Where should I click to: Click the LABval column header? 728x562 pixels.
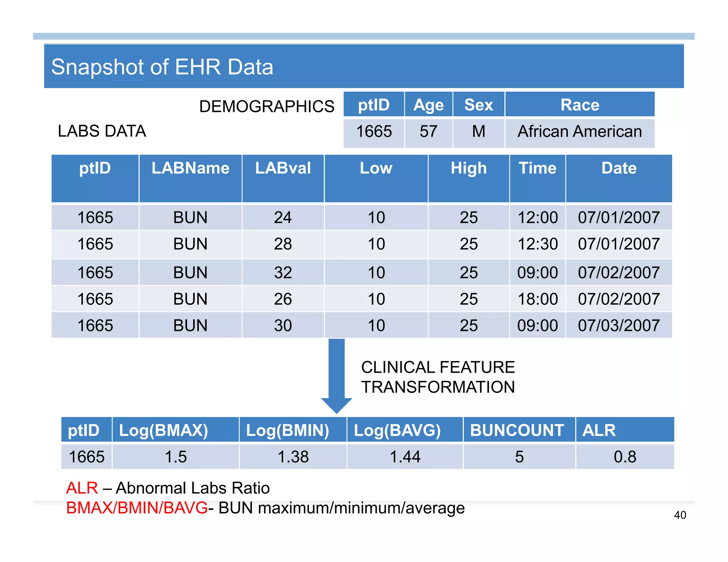283,178
